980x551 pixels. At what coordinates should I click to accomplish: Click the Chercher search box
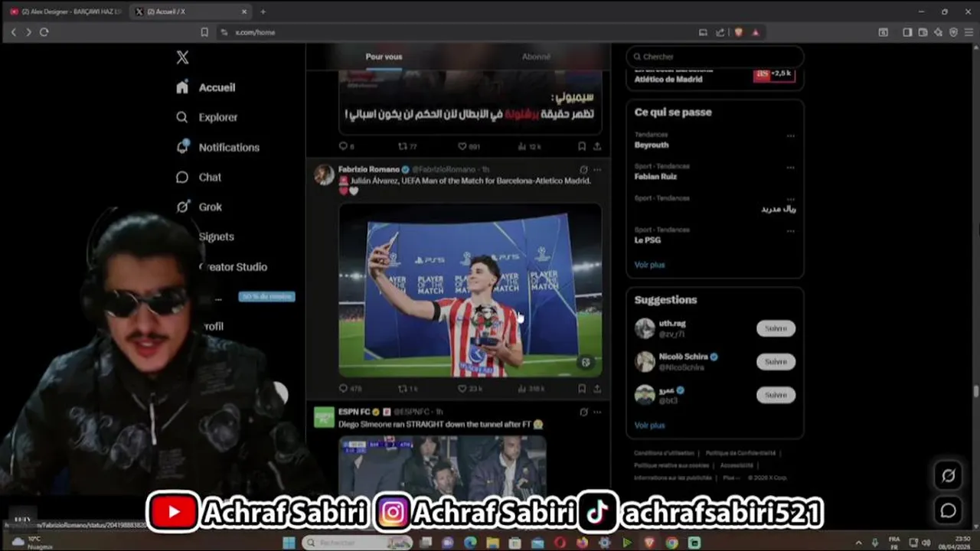coord(715,57)
